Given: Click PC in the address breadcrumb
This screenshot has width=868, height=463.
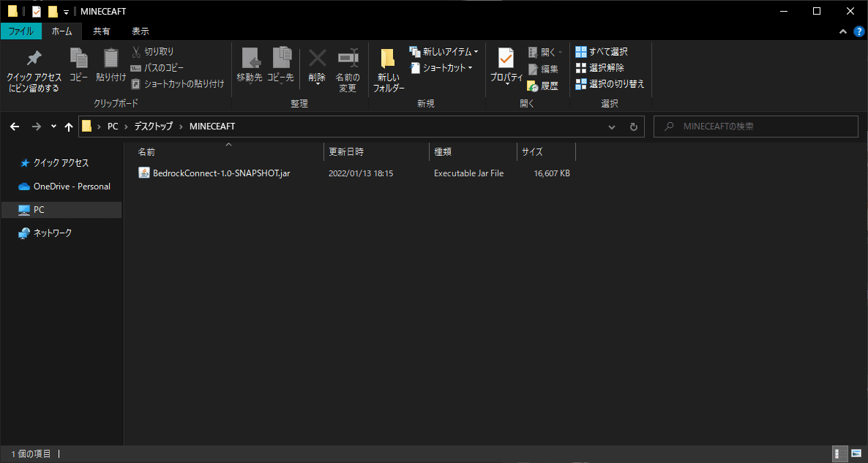Looking at the screenshot, I should click(113, 127).
